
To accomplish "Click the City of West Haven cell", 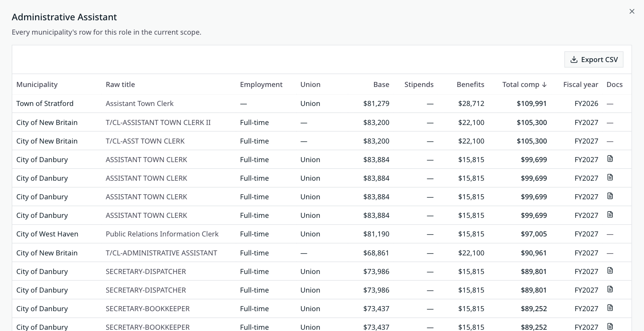I will tap(47, 234).
